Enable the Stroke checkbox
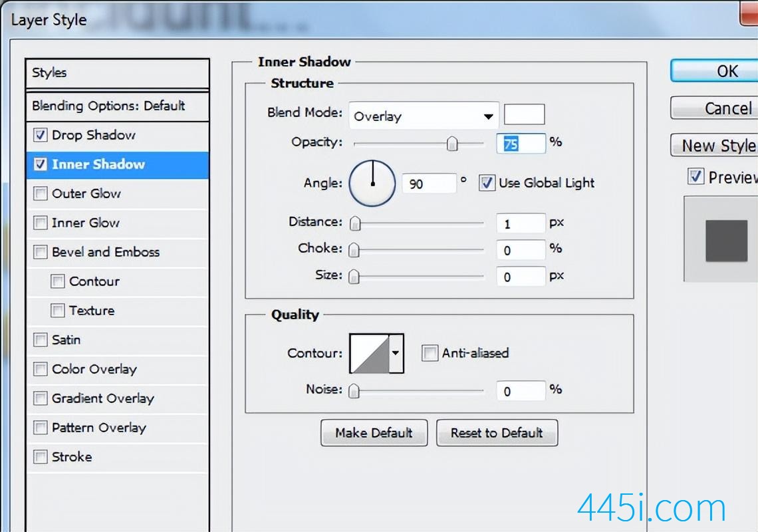Image resolution: width=758 pixels, height=532 pixels. (x=41, y=457)
